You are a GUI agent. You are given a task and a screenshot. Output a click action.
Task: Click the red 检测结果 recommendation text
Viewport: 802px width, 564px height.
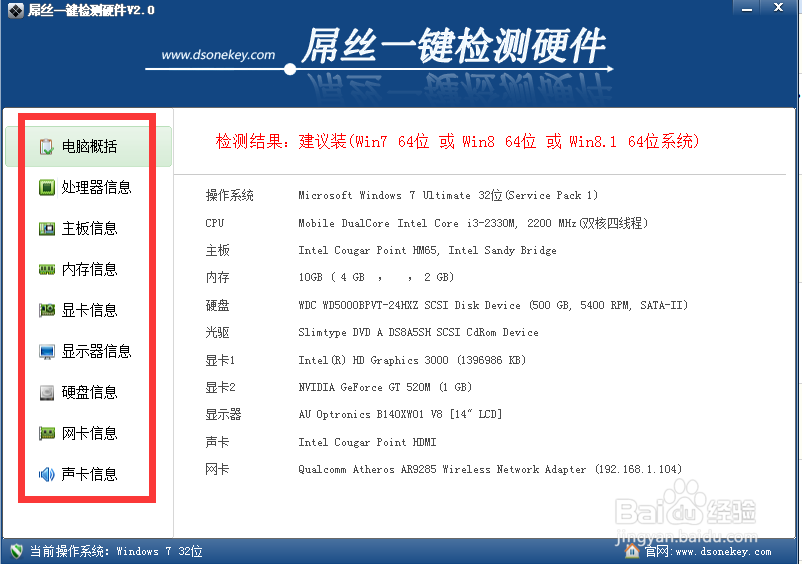(457, 141)
